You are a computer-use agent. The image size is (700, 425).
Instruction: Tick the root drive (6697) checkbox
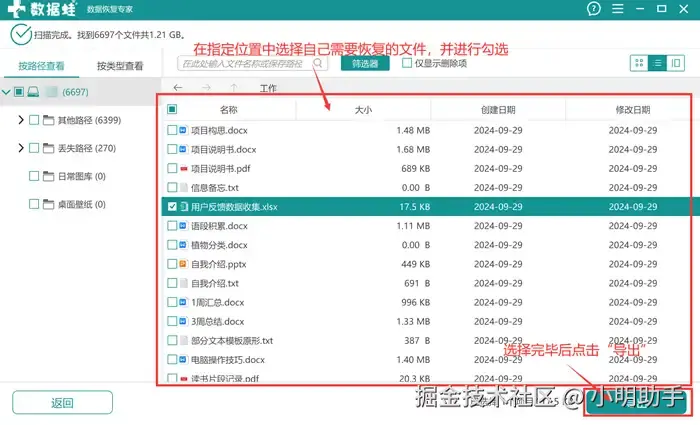(19, 92)
